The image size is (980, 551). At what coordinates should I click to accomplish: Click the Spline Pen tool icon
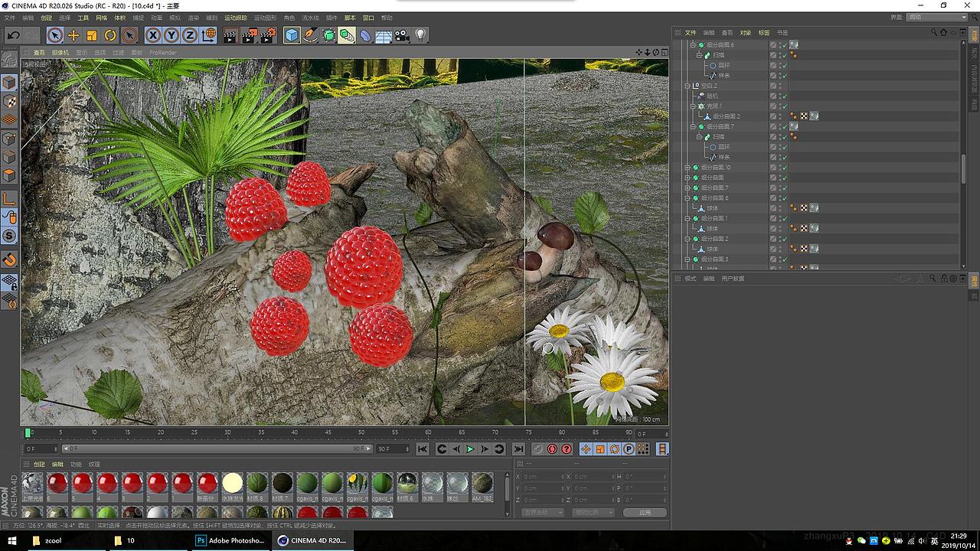(x=310, y=35)
